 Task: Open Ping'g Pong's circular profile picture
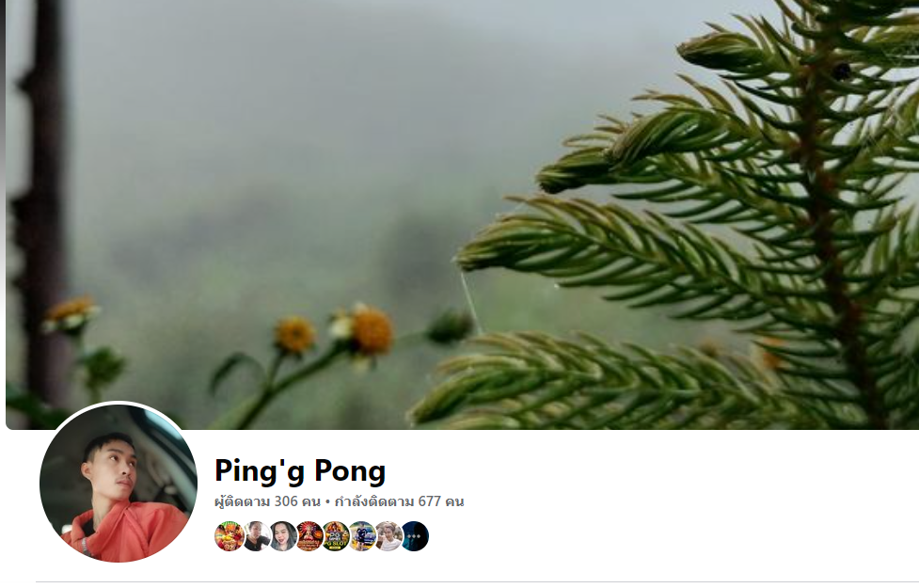click(x=119, y=483)
